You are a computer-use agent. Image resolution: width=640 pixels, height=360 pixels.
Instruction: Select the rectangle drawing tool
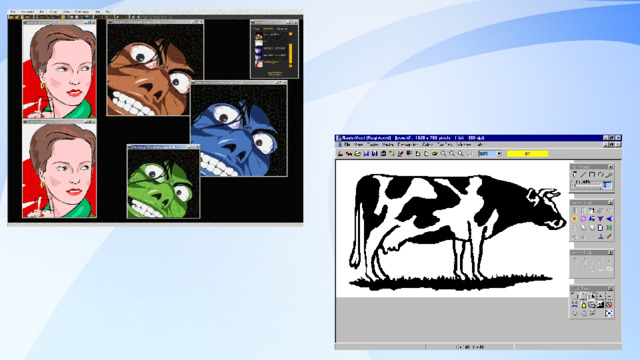(592, 174)
